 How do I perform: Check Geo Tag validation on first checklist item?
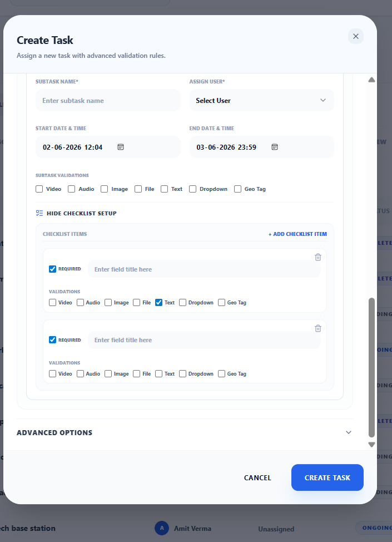(222, 303)
